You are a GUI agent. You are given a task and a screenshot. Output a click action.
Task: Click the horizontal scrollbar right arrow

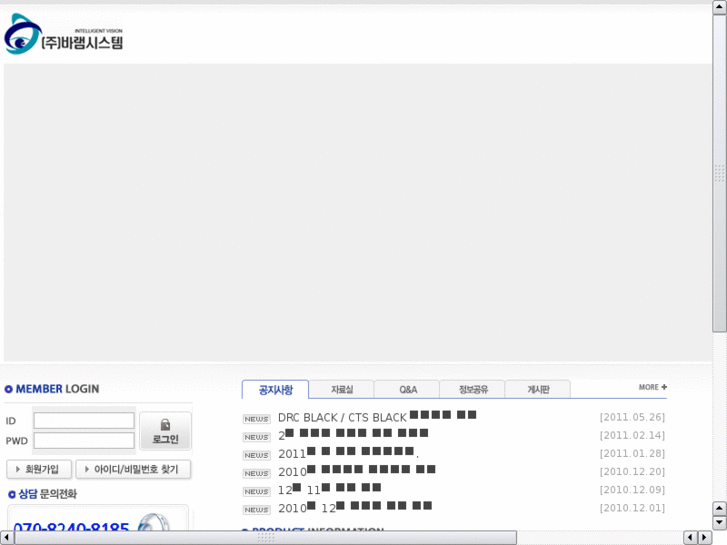point(705,537)
